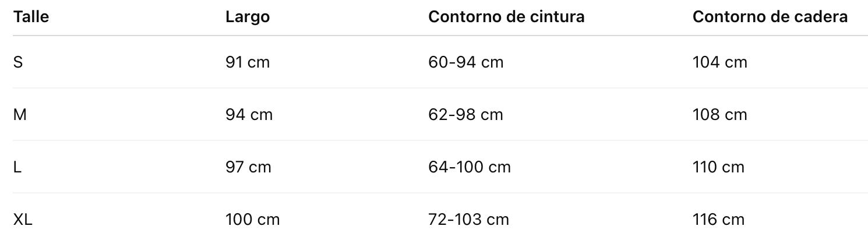868x240 pixels.
Task: Click the 91 cm length value
Action: [248, 62]
